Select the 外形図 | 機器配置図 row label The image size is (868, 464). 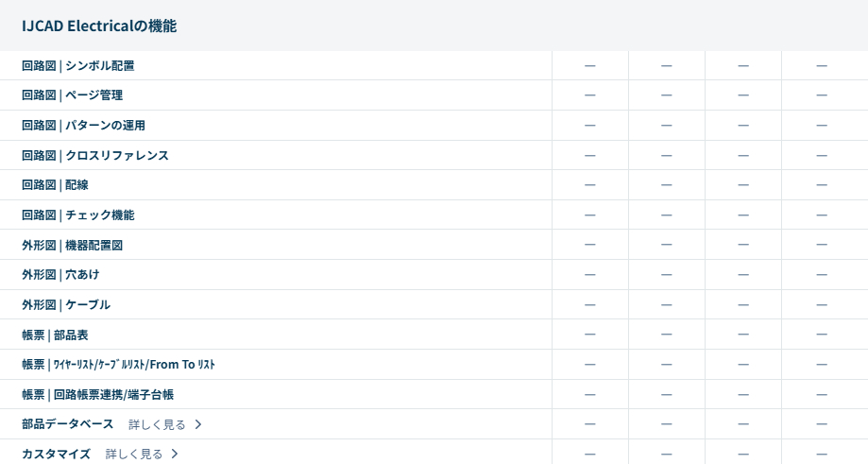[x=73, y=245]
